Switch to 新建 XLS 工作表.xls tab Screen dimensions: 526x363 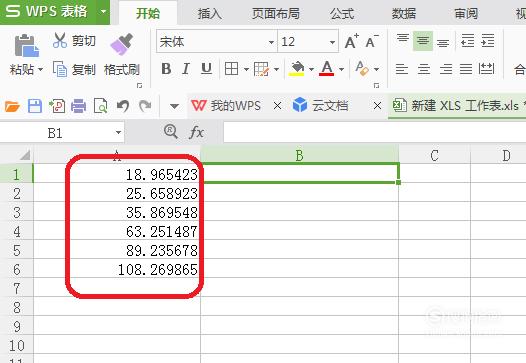pos(457,106)
